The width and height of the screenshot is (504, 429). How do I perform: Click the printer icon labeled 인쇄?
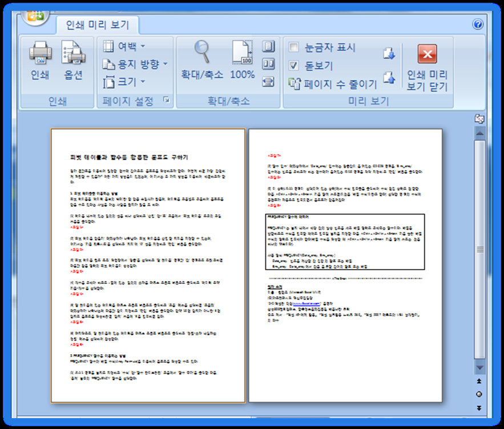click(x=40, y=60)
